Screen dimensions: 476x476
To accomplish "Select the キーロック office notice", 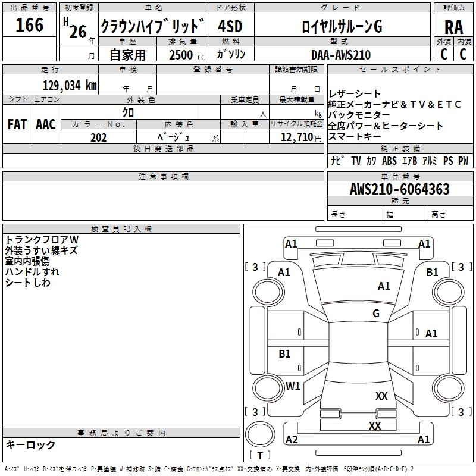I will pyautogui.click(x=30, y=445).
